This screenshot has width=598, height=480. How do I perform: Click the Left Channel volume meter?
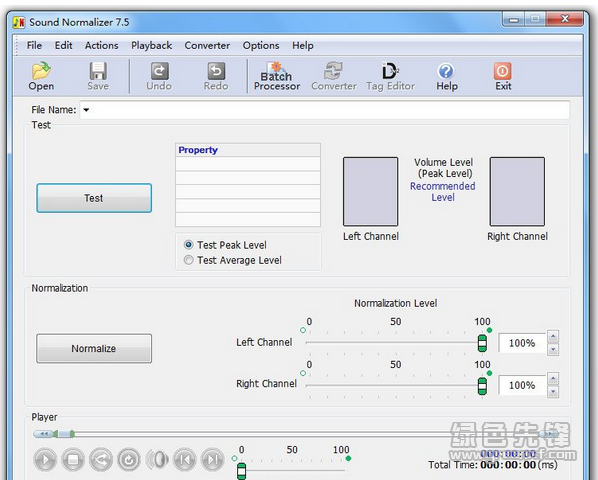click(370, 191)
